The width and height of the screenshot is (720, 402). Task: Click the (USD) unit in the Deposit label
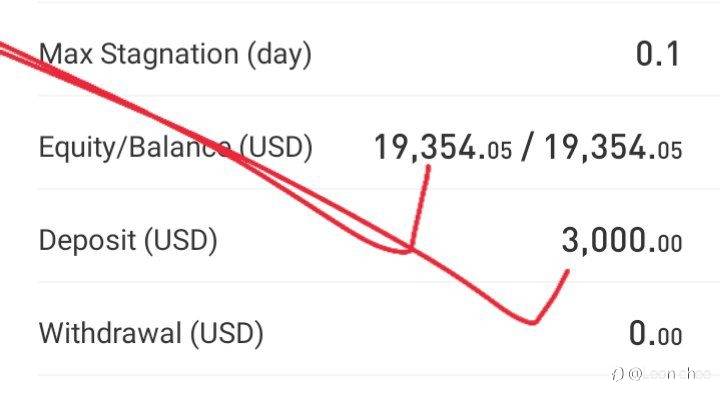(x=181, y=241)
